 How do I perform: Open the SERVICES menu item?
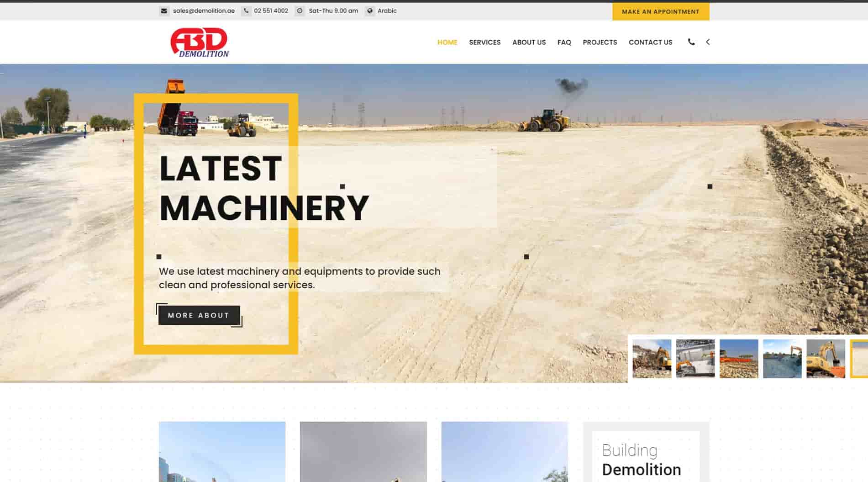click(484, 42)
